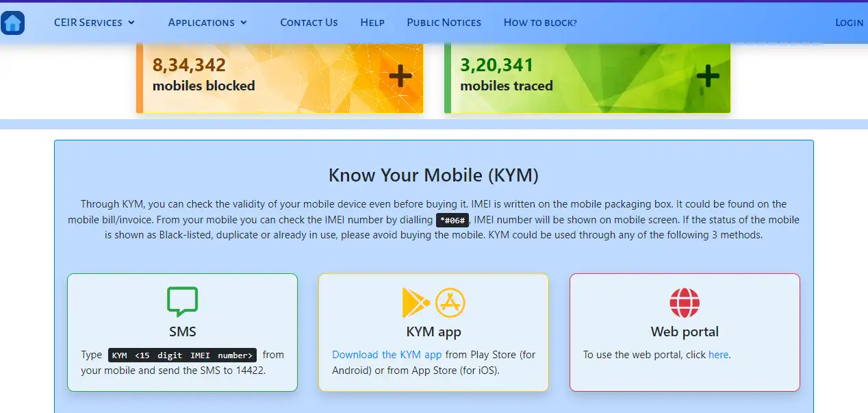Open Public Notices in navigation bar
This screenshot has height=413, width=868.
tap(444, 23)
